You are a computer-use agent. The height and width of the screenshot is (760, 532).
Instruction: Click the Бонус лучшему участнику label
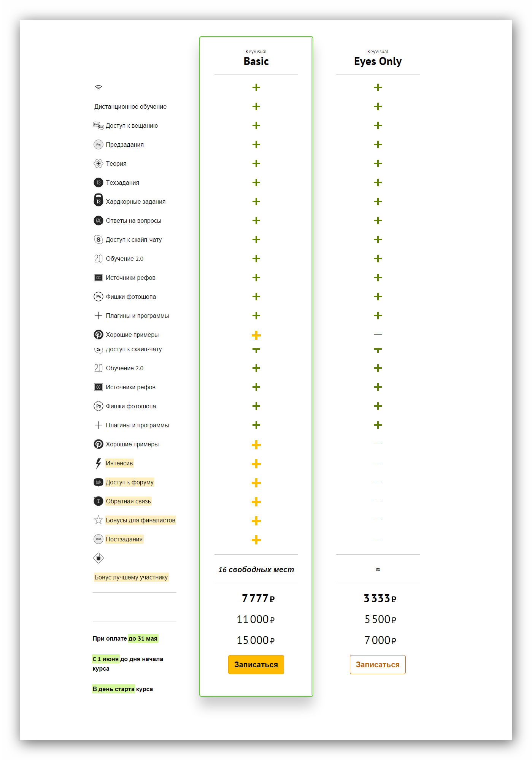coord(131,577)
